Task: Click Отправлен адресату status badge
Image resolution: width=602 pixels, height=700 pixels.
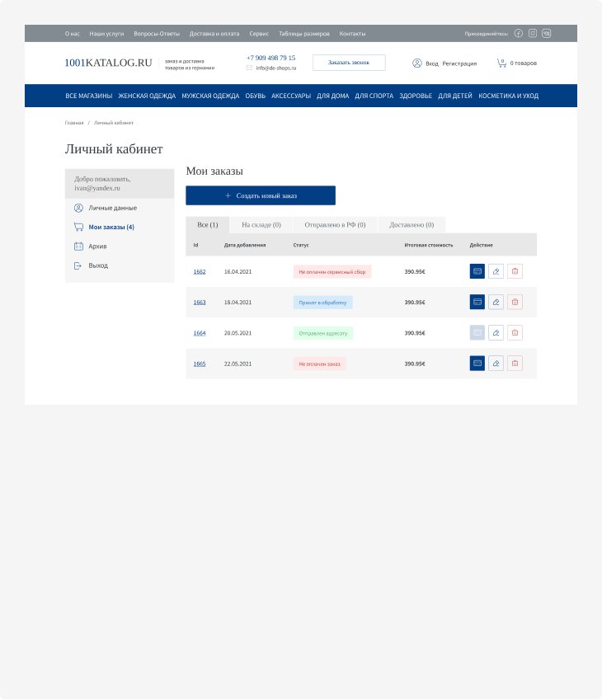Action: (x=323, y=333)
